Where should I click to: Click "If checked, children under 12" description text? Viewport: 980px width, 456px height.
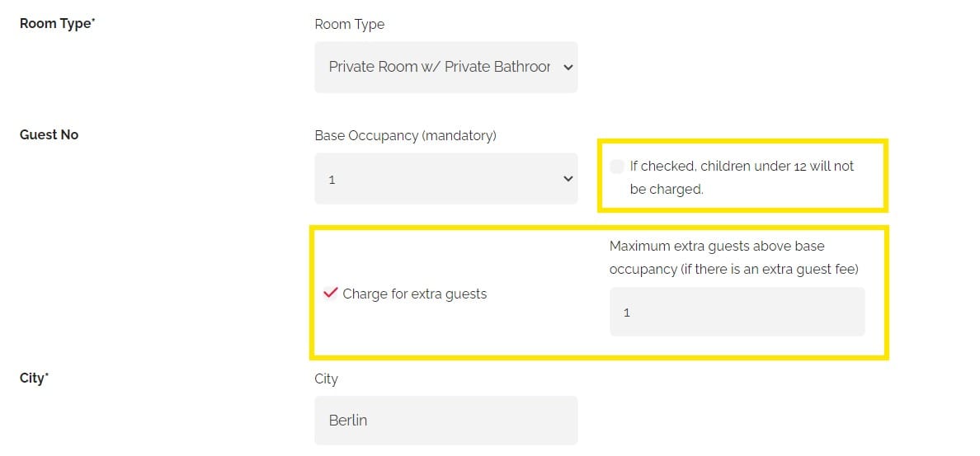pyautogui.click(x=741, y=167)
